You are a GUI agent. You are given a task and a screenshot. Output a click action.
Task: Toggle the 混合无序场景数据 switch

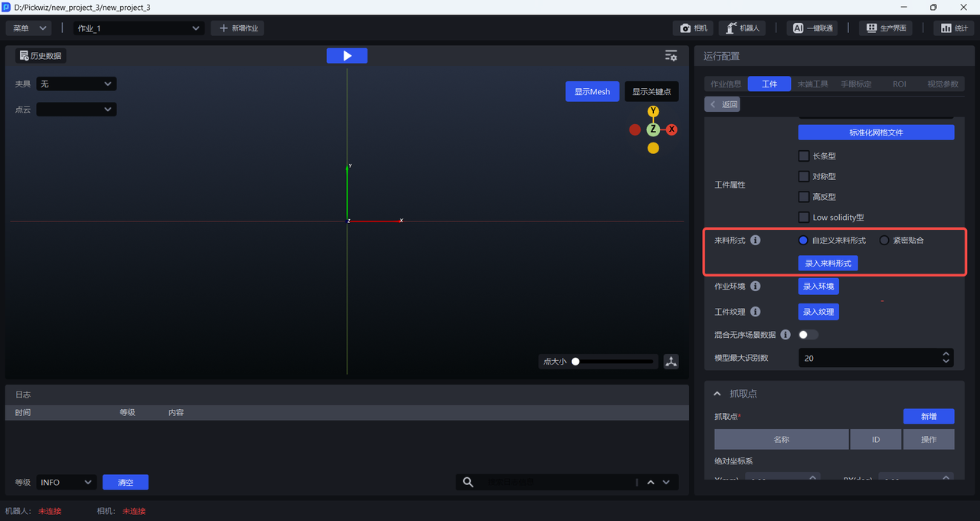tap(808, 335)
